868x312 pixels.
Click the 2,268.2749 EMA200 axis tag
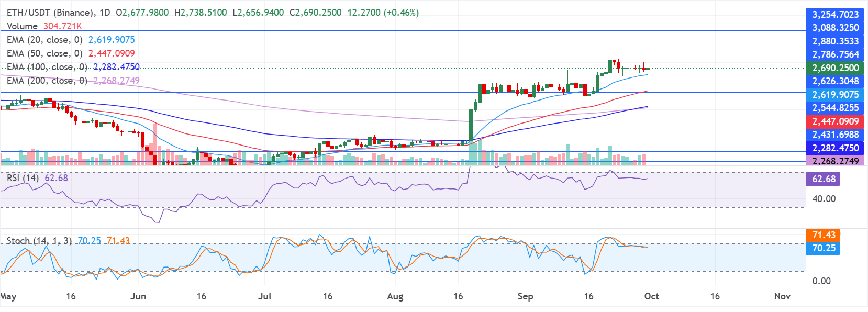[835, 161]
